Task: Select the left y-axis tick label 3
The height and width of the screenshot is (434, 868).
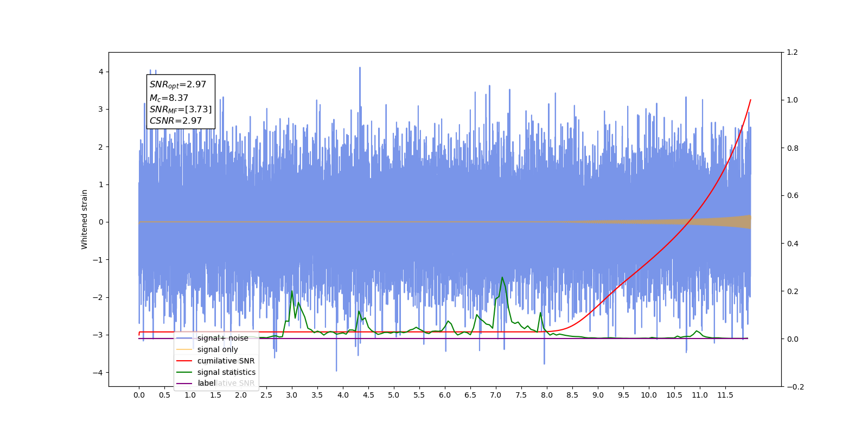Action: click(101, 110)
